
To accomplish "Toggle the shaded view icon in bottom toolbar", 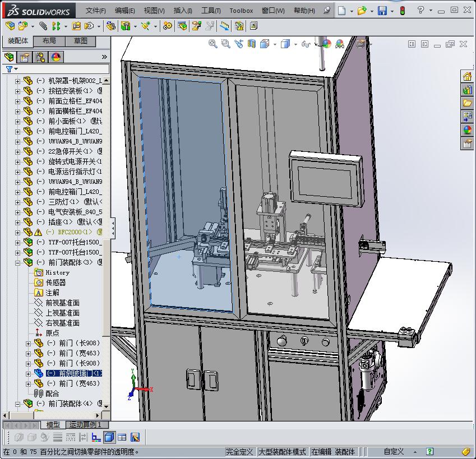I will click(109, 437).
